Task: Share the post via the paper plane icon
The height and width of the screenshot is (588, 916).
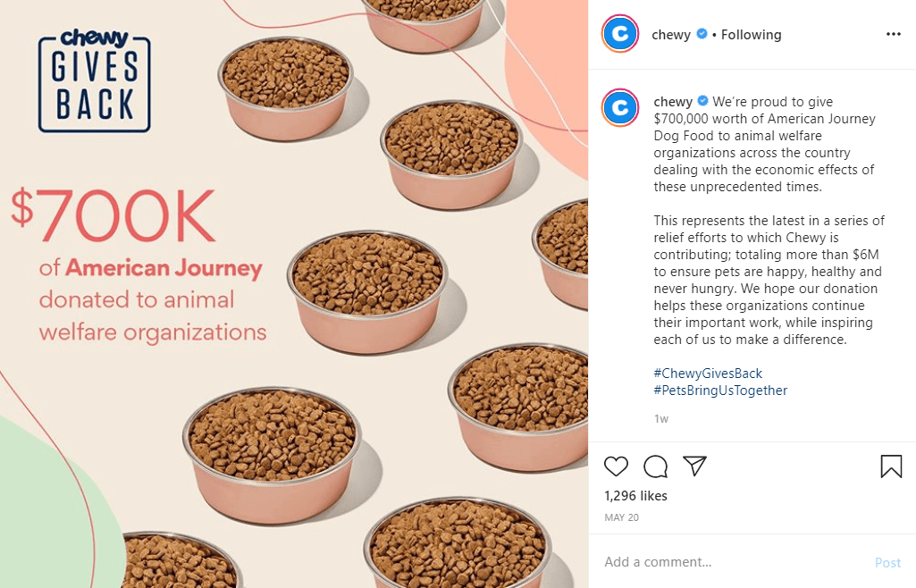Action: [x=694, y=466]
